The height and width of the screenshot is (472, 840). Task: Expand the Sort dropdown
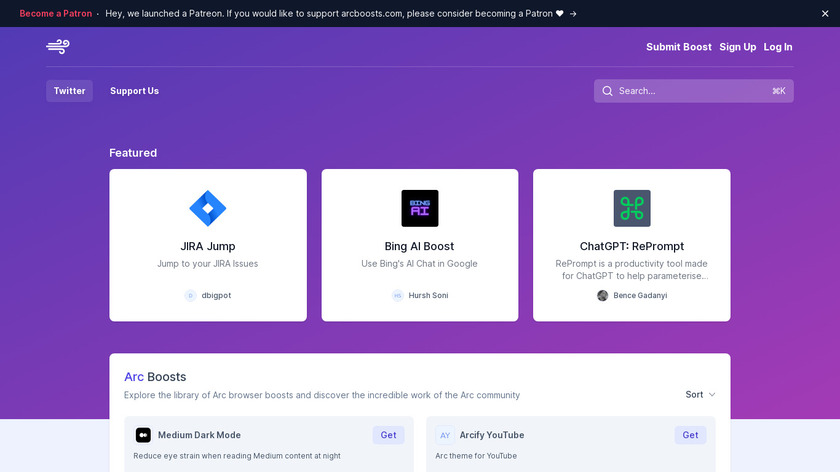pyautogui.click(x=700, y=394)
